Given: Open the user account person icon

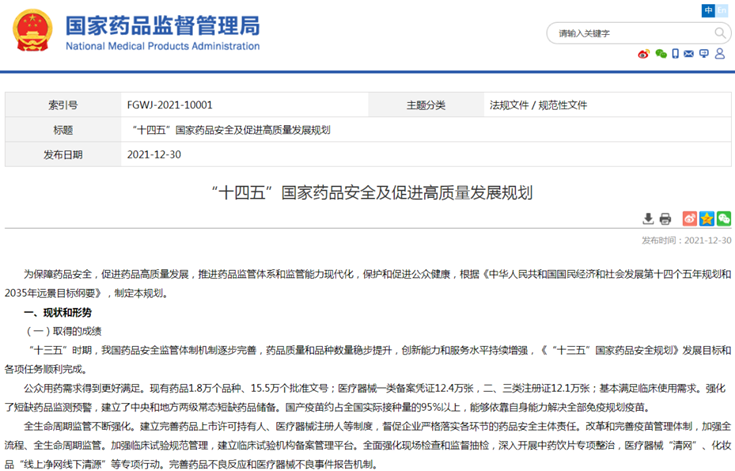Looking at the screenshot, I should click(720, 54).
